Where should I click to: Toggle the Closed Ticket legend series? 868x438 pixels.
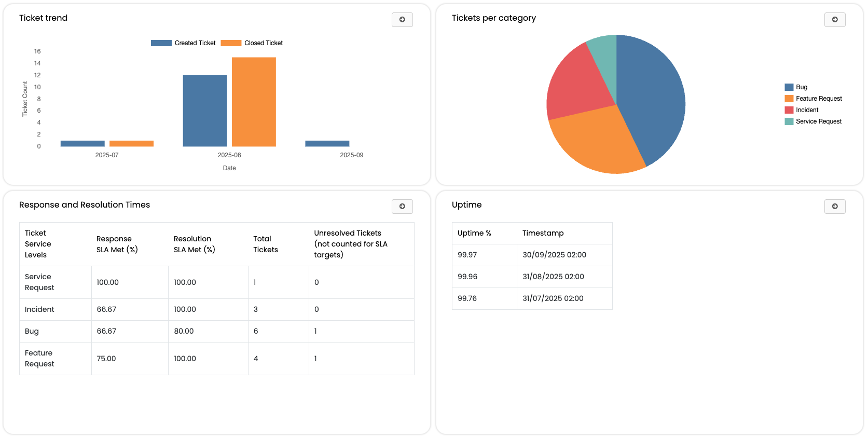tap(252, 43)
